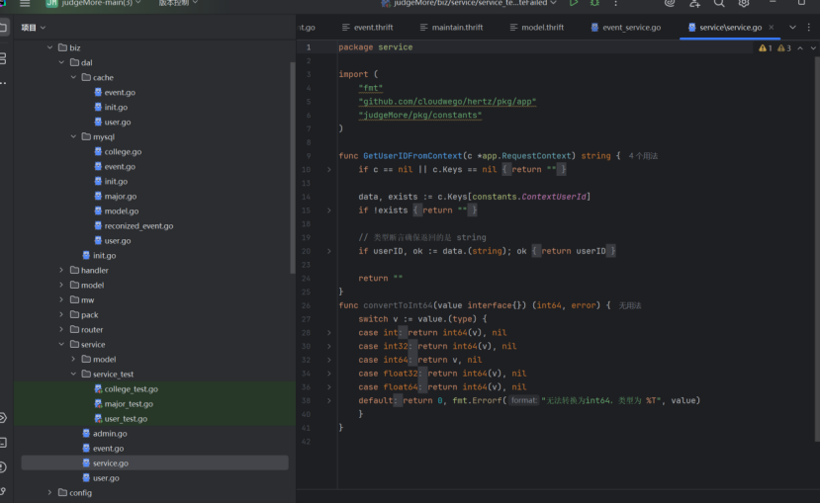
Task: Click Go file icon of admin.go
Action: click(86, 433)
